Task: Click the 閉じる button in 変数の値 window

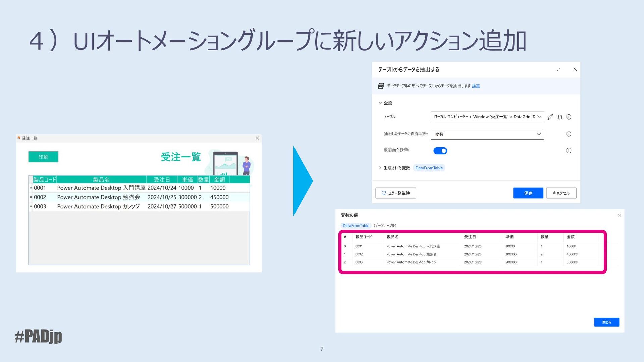Action: coord(606,322)
